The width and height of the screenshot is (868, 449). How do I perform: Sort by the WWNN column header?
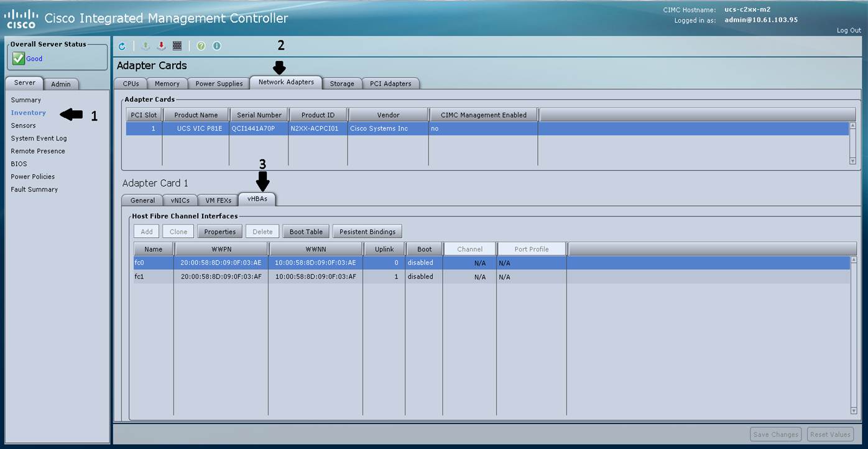pyautogui.click(x=316, y=249)
